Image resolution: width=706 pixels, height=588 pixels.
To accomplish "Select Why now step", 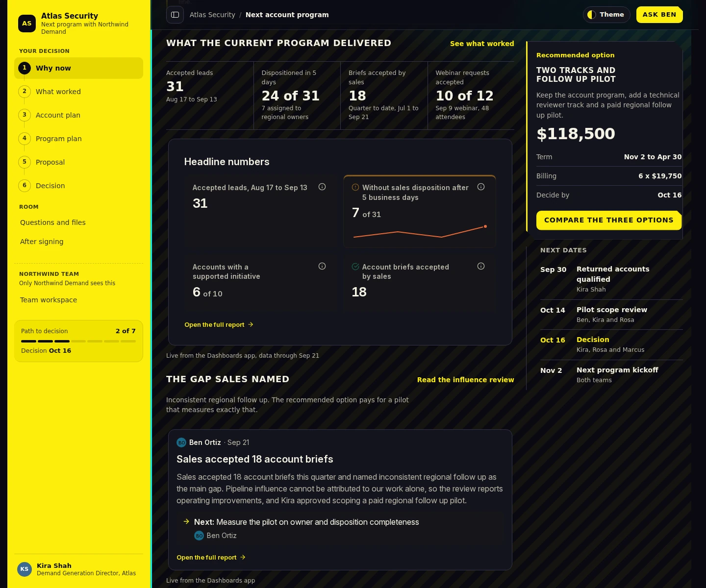I will tap(78, 68).
